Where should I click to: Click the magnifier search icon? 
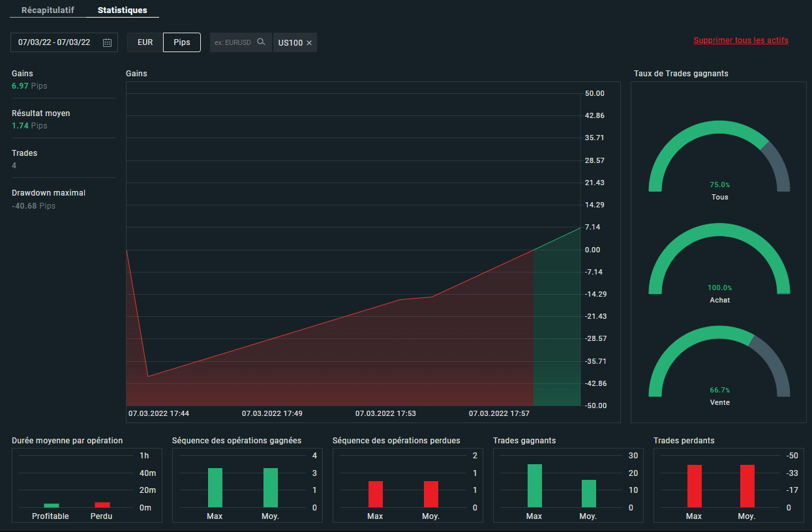[x=262, y=42]
